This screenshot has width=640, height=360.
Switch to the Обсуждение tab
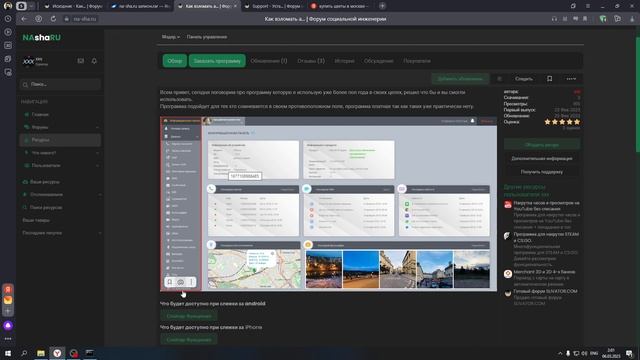coord(378,61)
